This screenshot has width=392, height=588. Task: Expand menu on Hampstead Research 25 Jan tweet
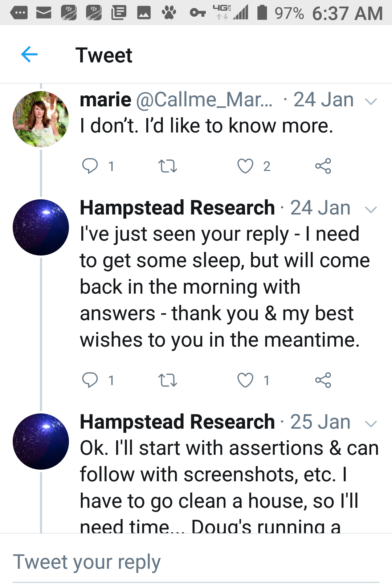point(371,424)
